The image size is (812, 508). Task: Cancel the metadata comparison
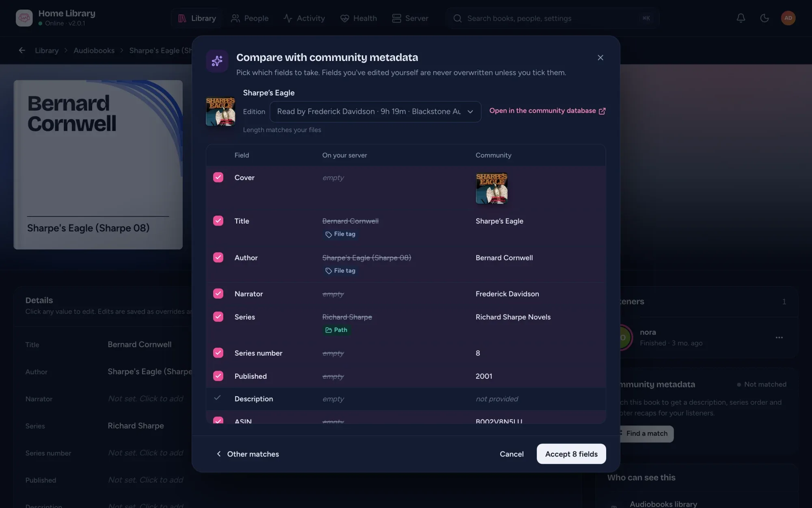point(512,454)
